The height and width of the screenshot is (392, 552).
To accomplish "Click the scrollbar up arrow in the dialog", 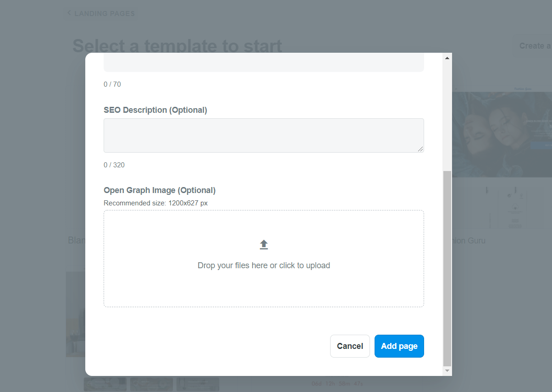I will [447, 58].
